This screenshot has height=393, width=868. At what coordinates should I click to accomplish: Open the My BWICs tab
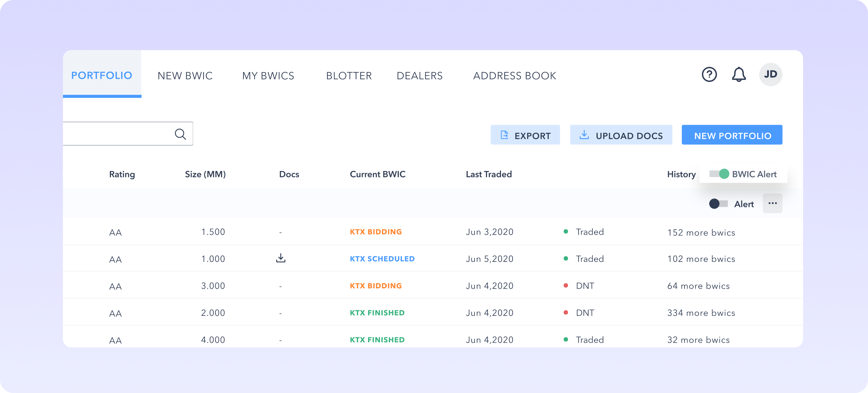tap(268, 75)
